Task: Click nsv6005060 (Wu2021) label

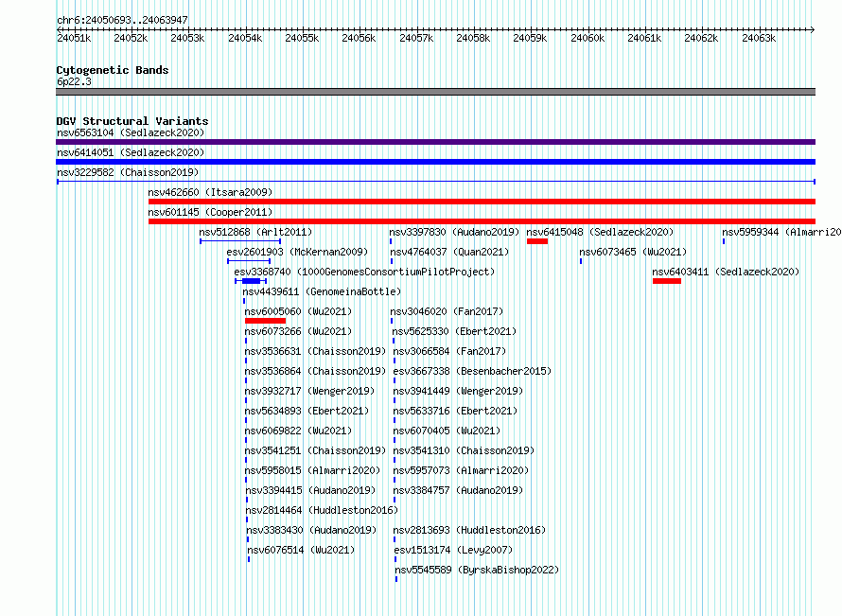Action: tap(298, 311)
